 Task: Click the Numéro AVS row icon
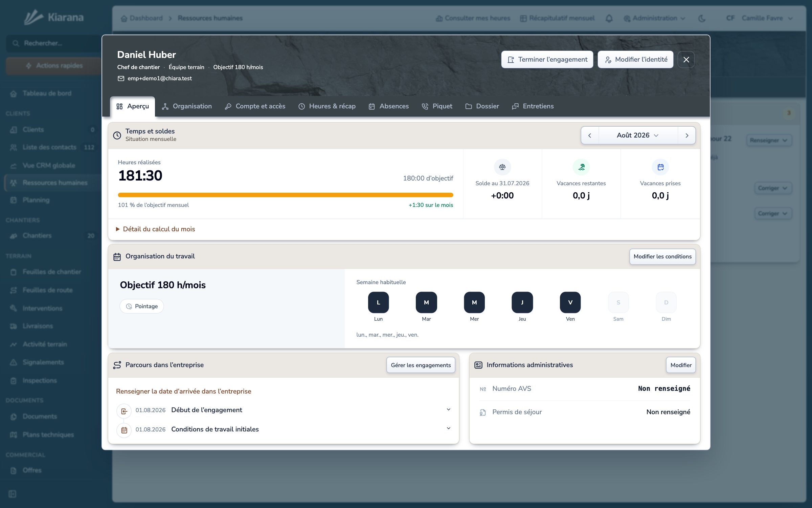[x=483, y=389]
